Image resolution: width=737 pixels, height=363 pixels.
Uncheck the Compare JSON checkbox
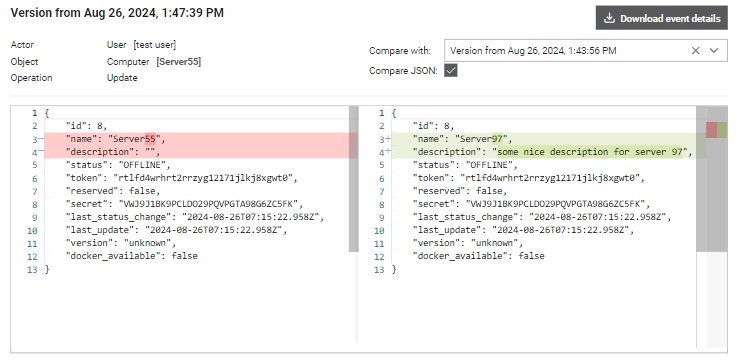[x=451, y=71]
